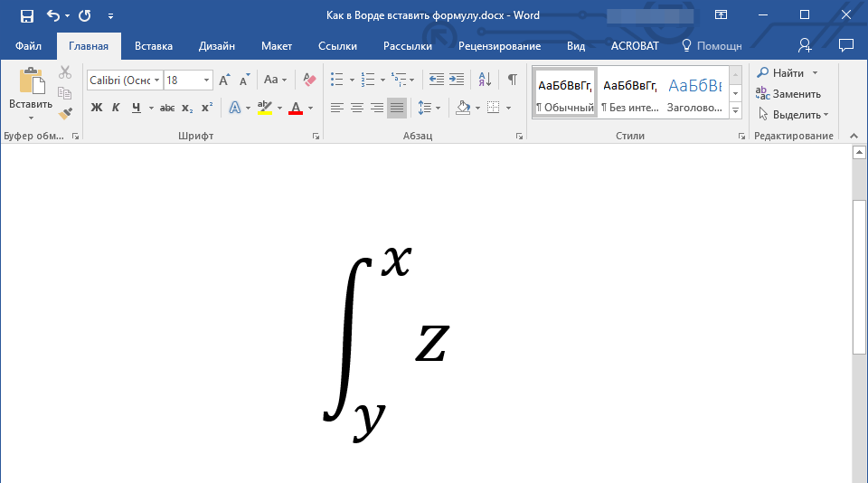Customize Quick Access Toolbar dropdown
868x483 pixels.
click(110, 16)
